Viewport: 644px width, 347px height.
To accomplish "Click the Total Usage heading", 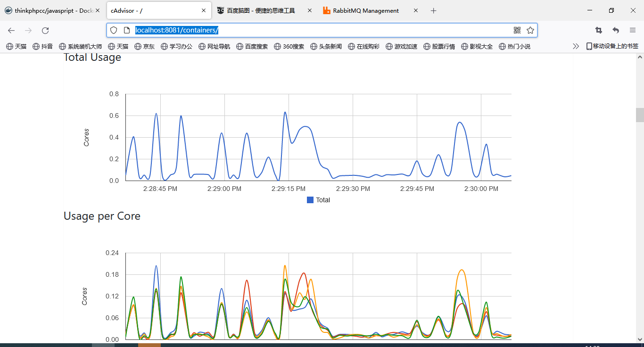I will point(92,58).
